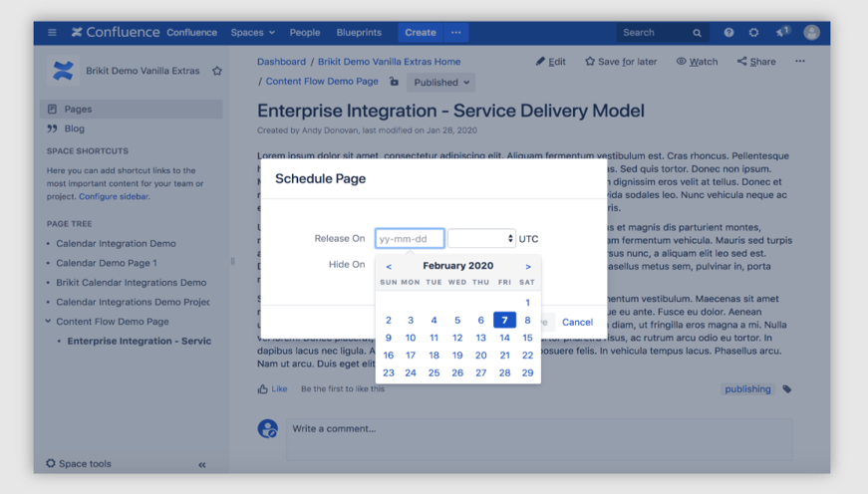Open Enterprise Integration tree page

coord(139,341)
